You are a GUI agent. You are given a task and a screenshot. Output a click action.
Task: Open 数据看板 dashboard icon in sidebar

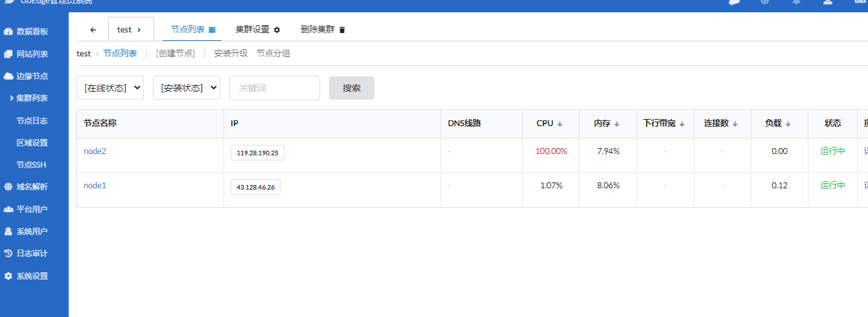point(8,32)
